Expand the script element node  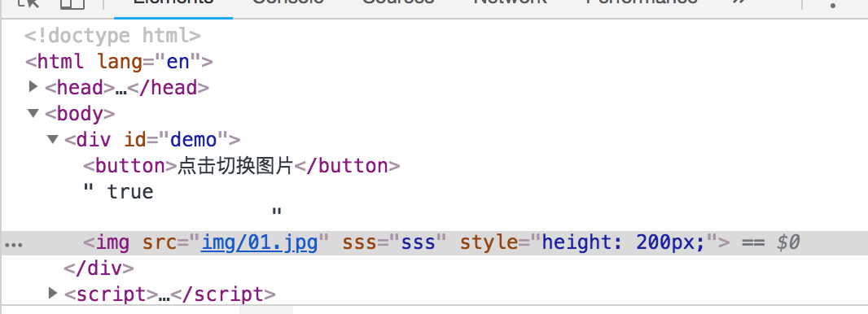[53, 293]
